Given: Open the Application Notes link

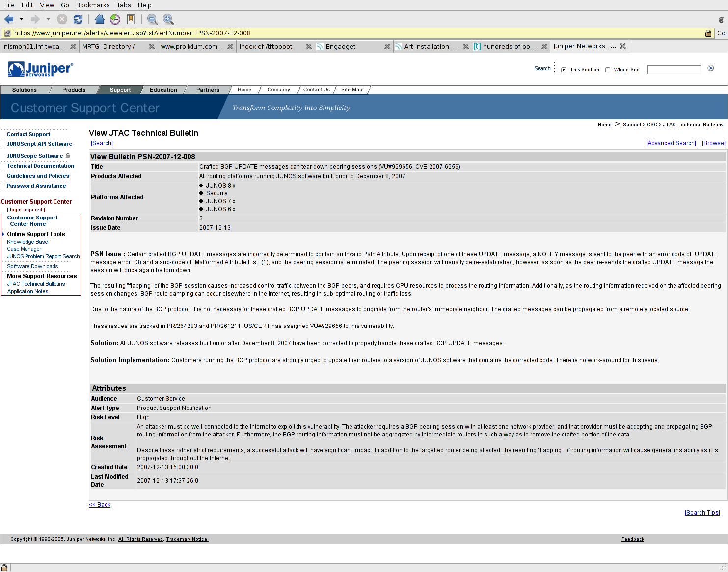Looking at the screenshot, I should point(27,291).
